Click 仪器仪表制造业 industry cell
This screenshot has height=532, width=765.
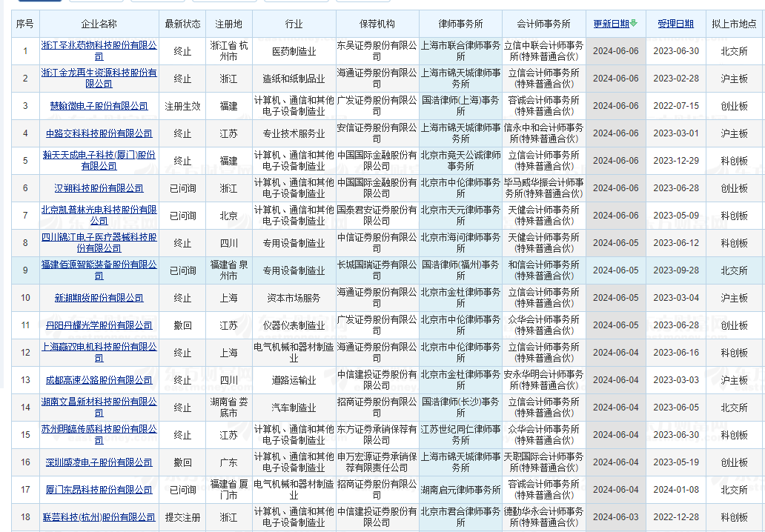coord(294,325)
